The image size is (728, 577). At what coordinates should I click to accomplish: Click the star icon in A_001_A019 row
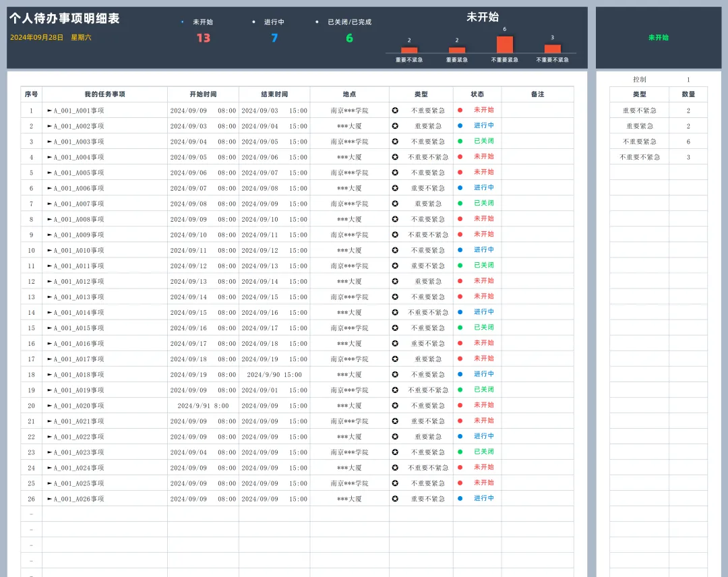coord(395,390)
